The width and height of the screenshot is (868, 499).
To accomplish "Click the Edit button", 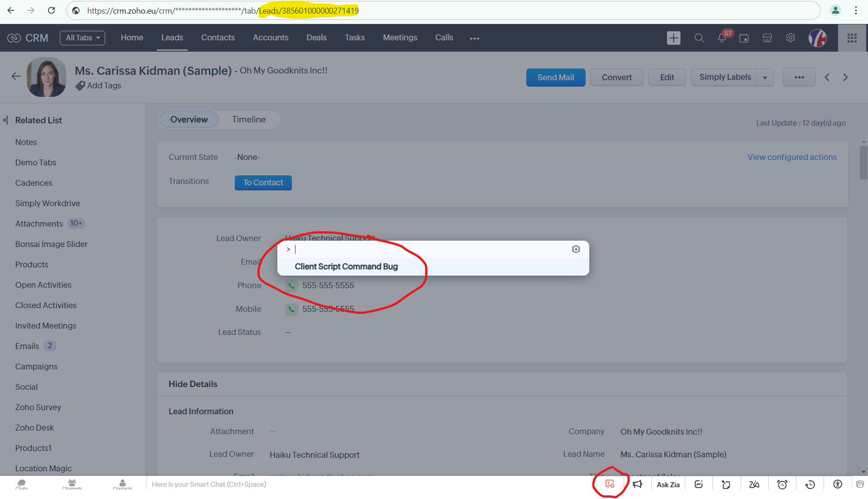I will pos(667,78).
